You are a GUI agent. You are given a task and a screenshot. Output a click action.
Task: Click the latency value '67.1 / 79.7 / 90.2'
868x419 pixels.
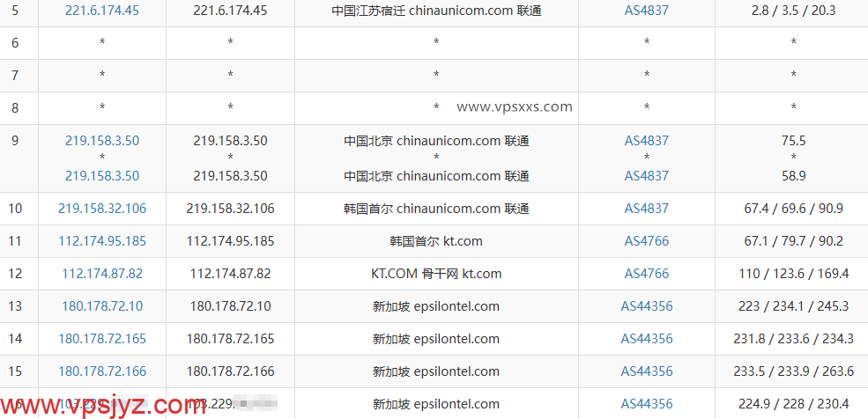point(793,241)
